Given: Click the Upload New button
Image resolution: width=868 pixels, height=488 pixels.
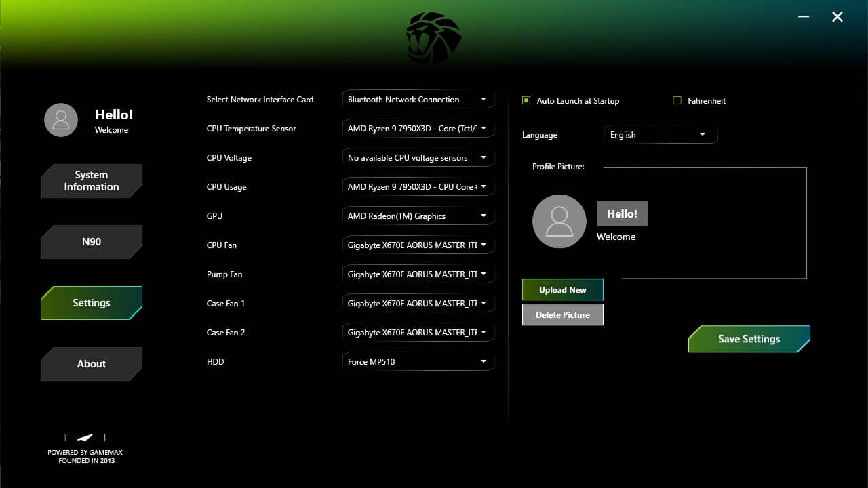Looking at the screenshot, I should tap(562, 290).
